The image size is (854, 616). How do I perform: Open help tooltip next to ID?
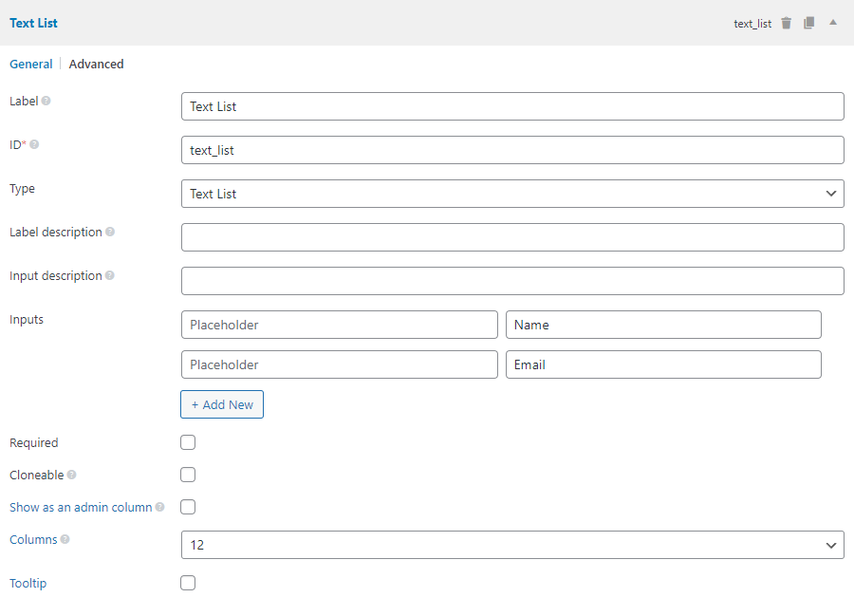click(34, 144)
